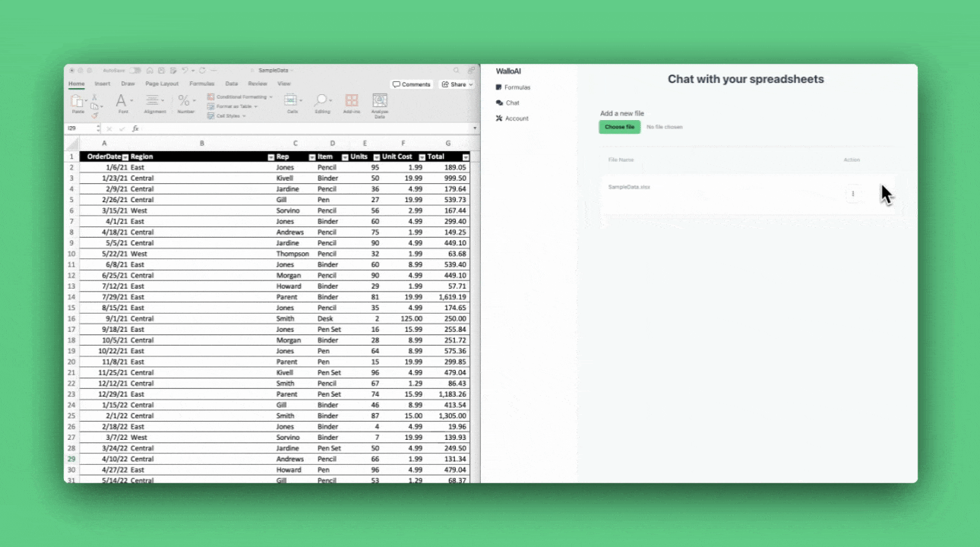Switch to the Insert ribbon tab
The height and width of the screenshot is (547, 980).
pos(103,84)
